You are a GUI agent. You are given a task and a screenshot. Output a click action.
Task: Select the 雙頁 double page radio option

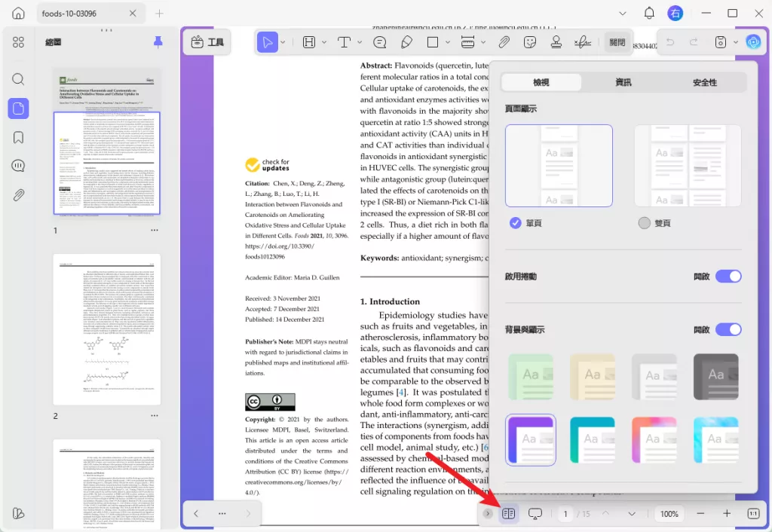[x=644, y=223]
